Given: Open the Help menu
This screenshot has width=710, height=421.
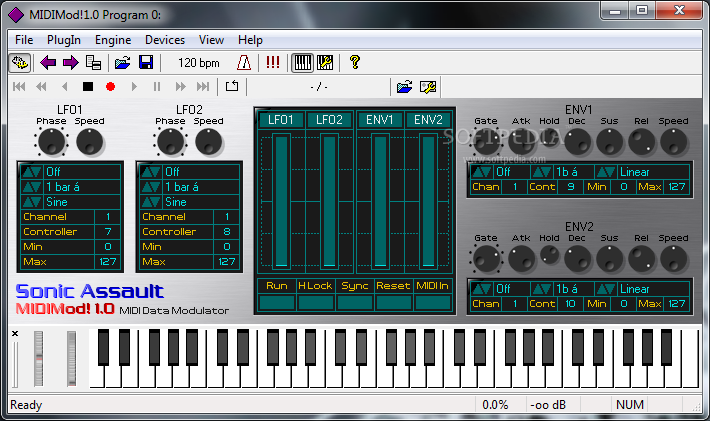Looking at the screenshot, I should (x=250, y=40).
